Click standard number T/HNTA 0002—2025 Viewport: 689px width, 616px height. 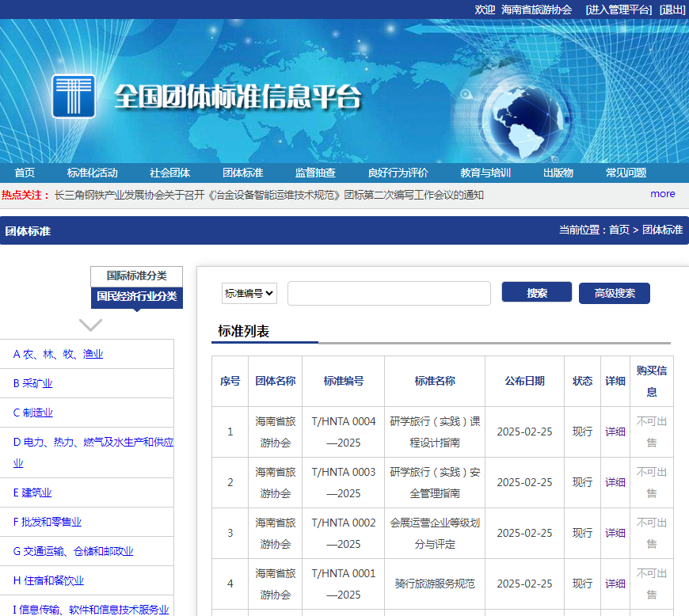[x=344, y=533]
